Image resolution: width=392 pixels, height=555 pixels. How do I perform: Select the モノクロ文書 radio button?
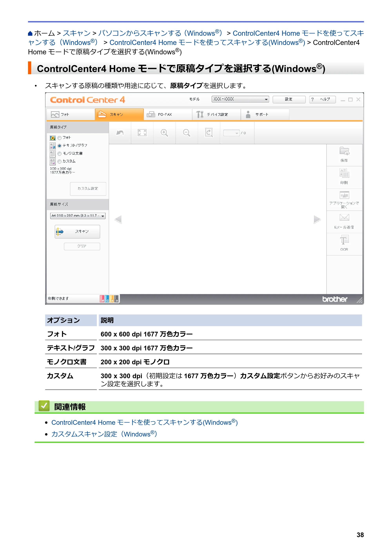point(59,154)
